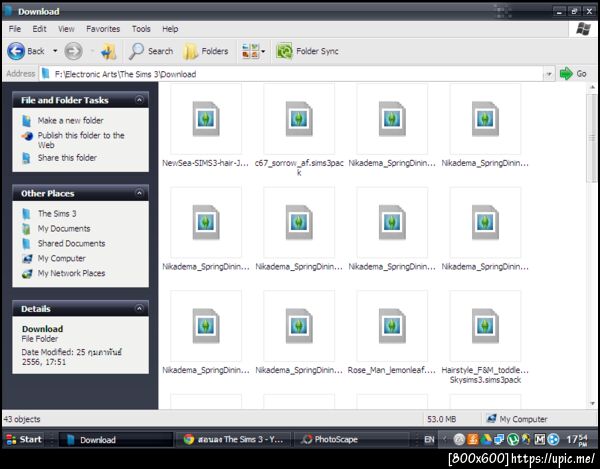Click the c67_sorrow_af.sims3pack file name

(299, 168)
